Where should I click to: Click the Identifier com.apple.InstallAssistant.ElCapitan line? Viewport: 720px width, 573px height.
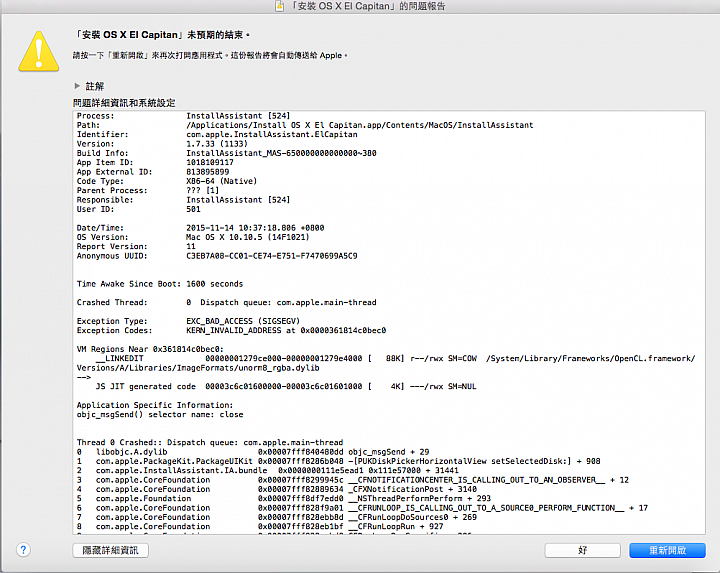pos(217,135)
